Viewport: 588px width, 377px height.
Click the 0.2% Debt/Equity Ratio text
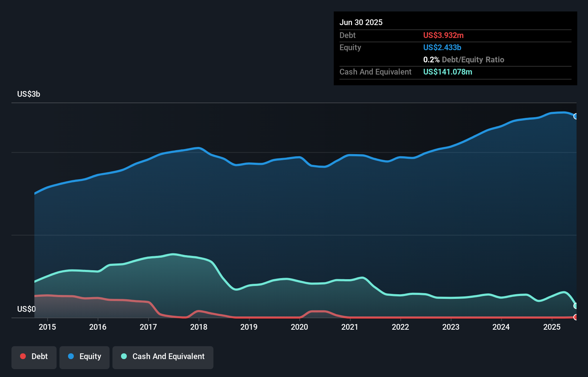click(463, 59)
